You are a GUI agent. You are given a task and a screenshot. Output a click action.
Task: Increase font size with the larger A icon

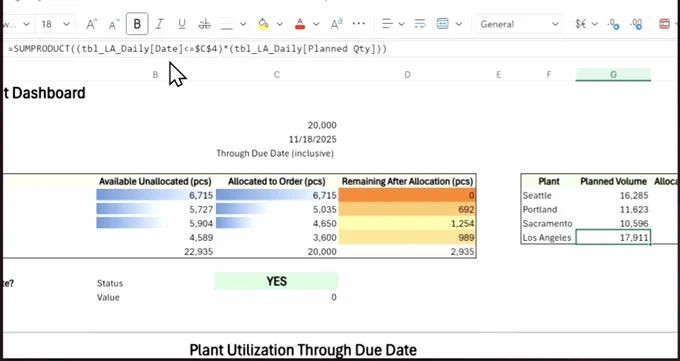click(91, 24)
